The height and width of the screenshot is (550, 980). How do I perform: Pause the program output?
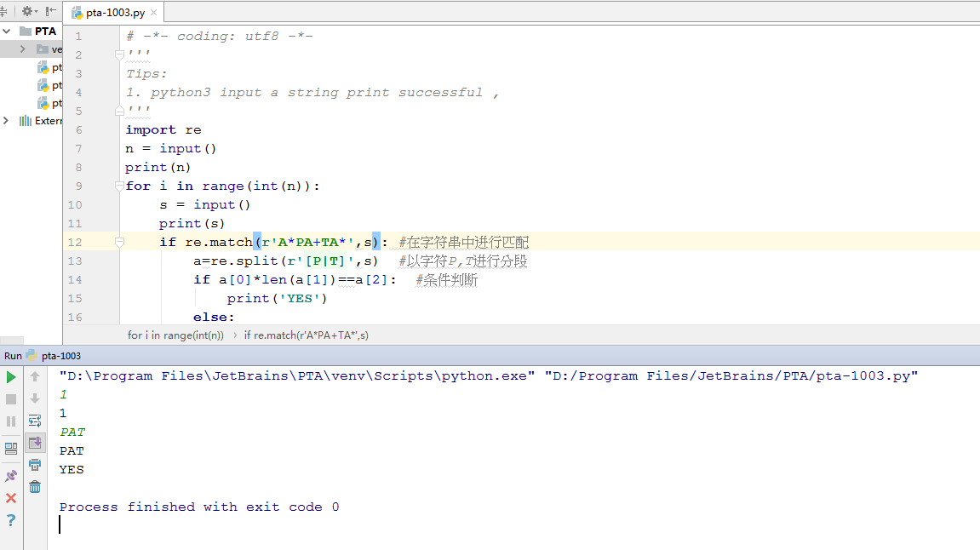coord(11,421)
